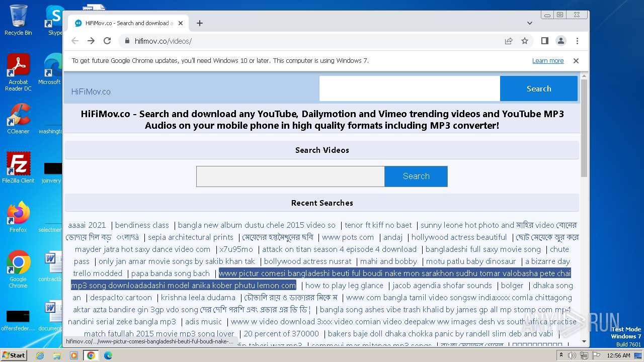Viewport: 644px width, 362px height.
Task: Select the Acrobat Reader DC desktop icon
Action: (x=18, y=72)
